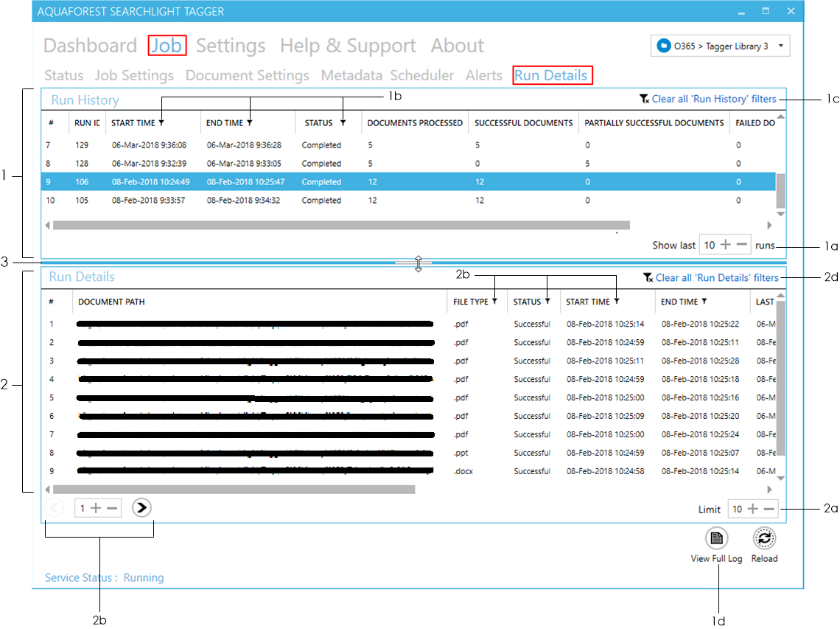Screen dimensions: 840x629
Task: Switch to the Dashboard tab
Action: click(90, 46)
